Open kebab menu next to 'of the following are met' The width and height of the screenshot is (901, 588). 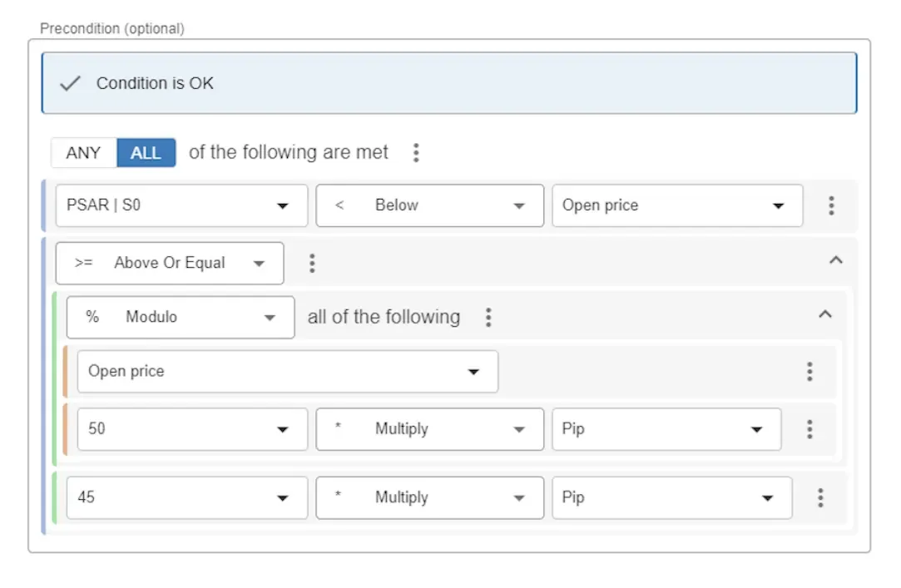[x=416, y=153]
